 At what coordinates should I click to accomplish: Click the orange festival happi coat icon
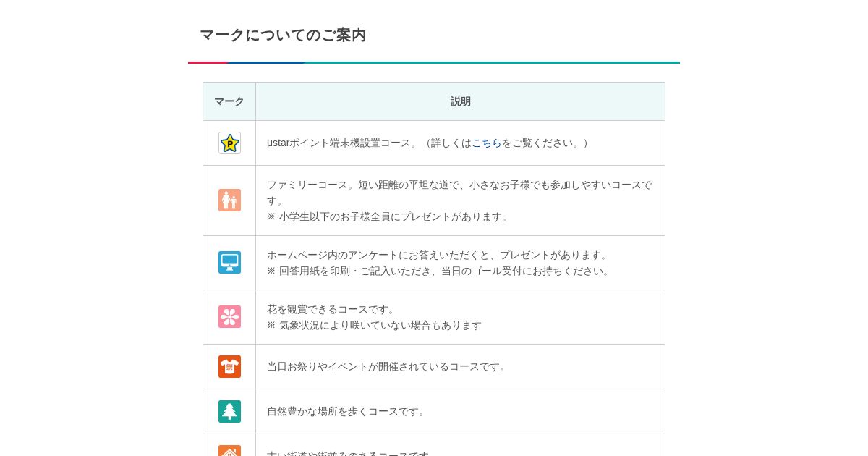229,367
